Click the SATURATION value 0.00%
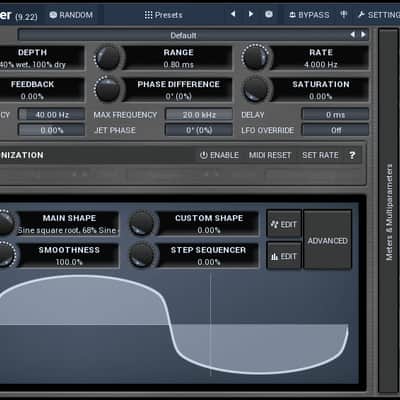The image size is (400, 400). [321, 97]
